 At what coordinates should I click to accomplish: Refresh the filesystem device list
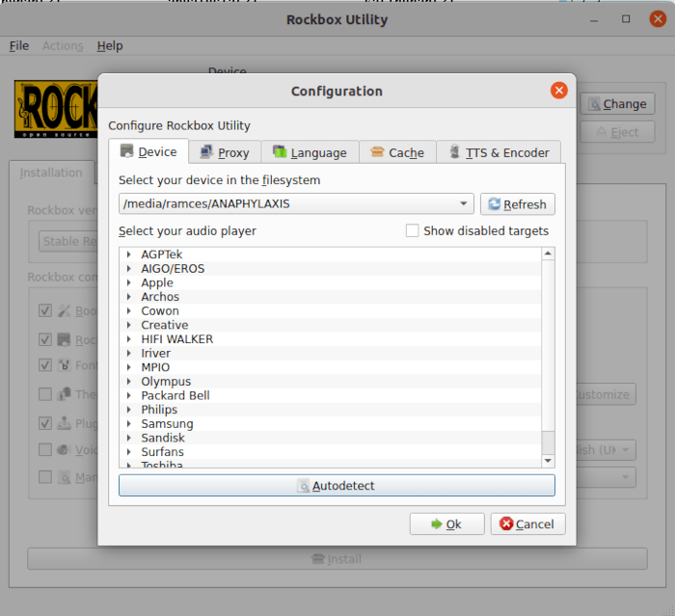[x=518, y=204]
